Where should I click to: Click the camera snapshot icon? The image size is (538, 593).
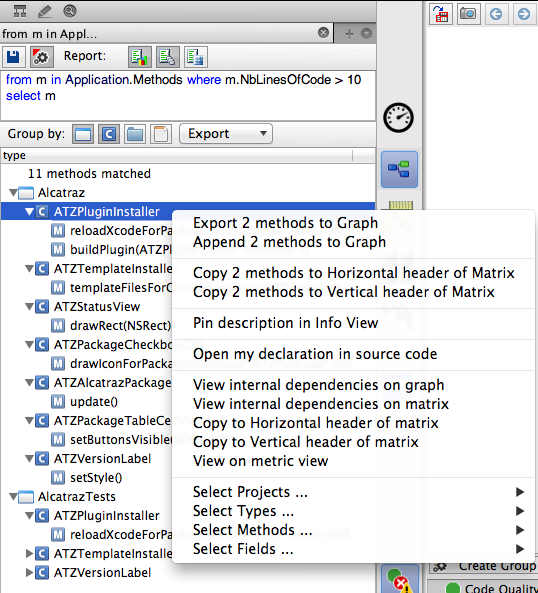click(x=468, y=14)
